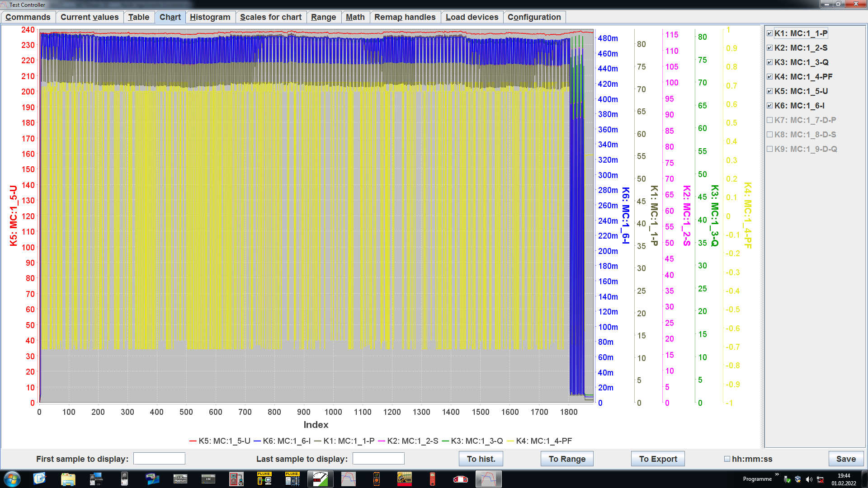Click the Windows Start orb
The height and width of the screenshot is (488, 868).
tap(12, 479)
